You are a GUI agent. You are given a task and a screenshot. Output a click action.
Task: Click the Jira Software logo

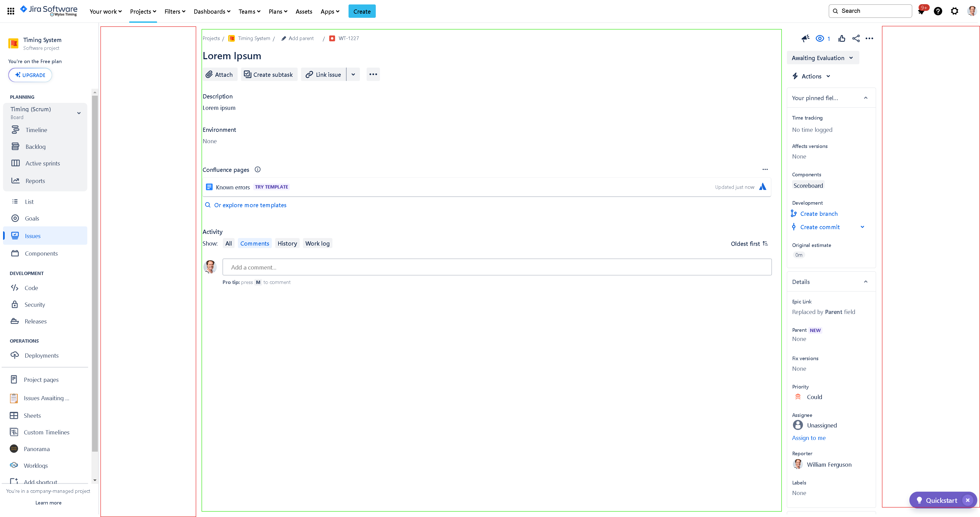pos(49,10)
